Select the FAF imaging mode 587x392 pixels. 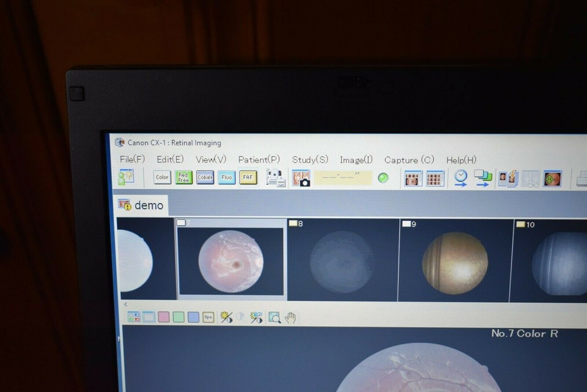pyautogui.click(x=248, y=177)
